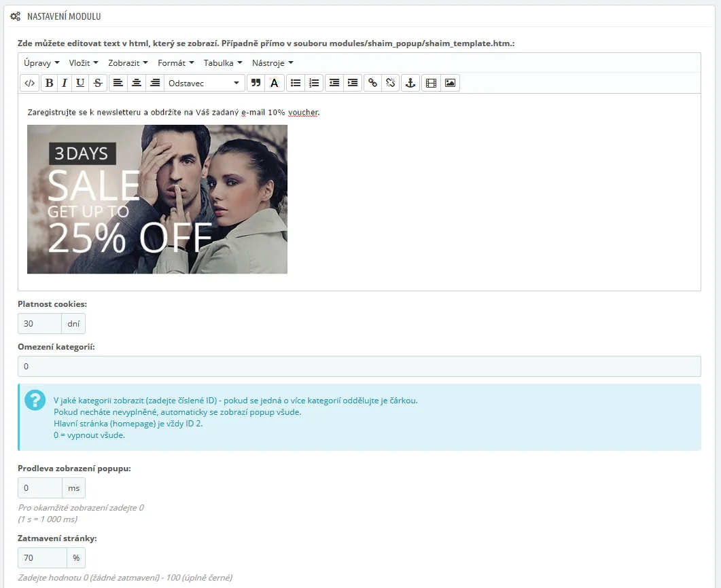Click the insert link icon
This screenshot has height=588, width=721.
tap(372, 83)
